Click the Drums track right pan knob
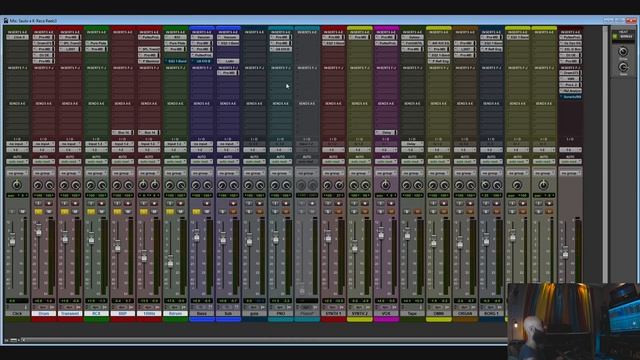This screenshot has height=360, width=640. coord(49,185)
